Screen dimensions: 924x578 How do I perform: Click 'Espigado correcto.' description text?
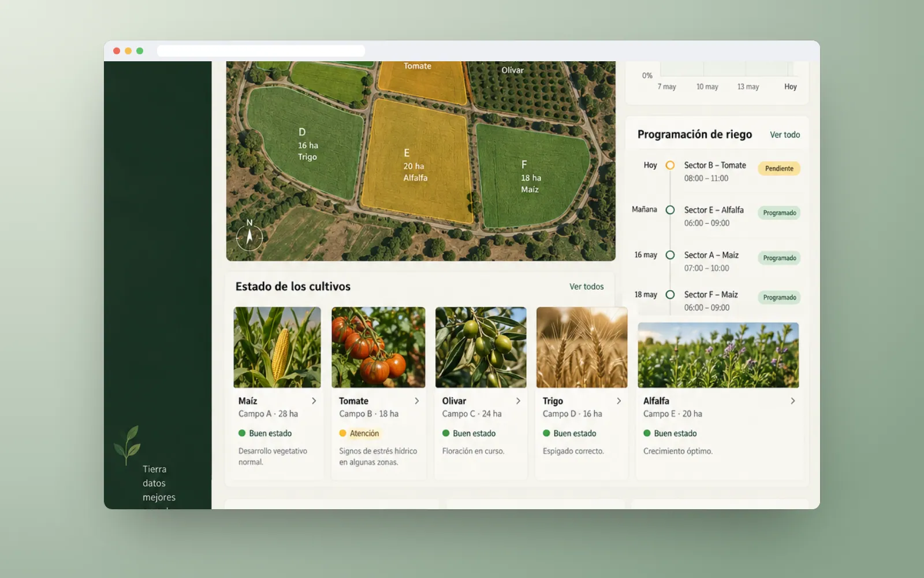pyautogui.click(x=573, y=451)
